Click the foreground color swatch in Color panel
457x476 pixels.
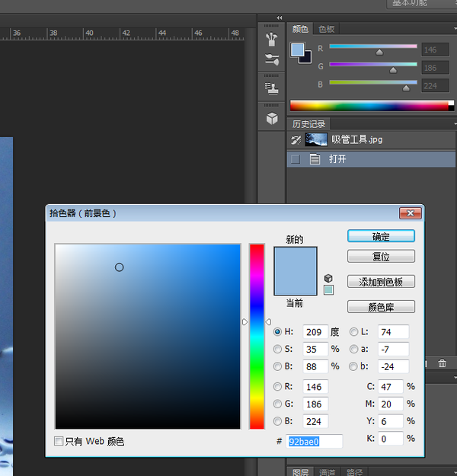[x=297, y=50]
